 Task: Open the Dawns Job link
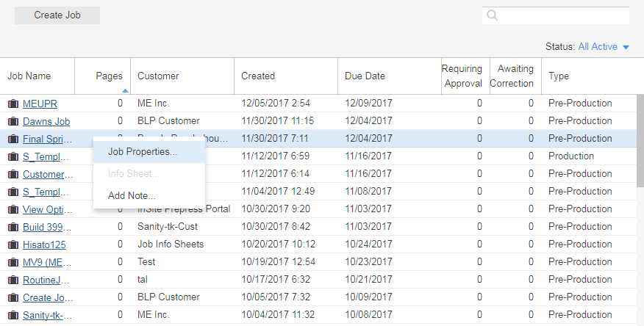click(46, 121)
